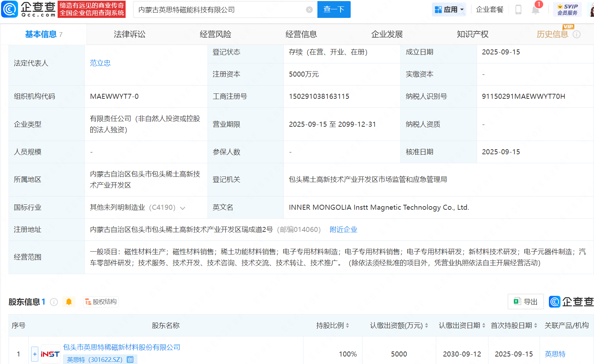Select registration number 150291038163115
Screen dimensions: 594x364
[x=319, y=96]
